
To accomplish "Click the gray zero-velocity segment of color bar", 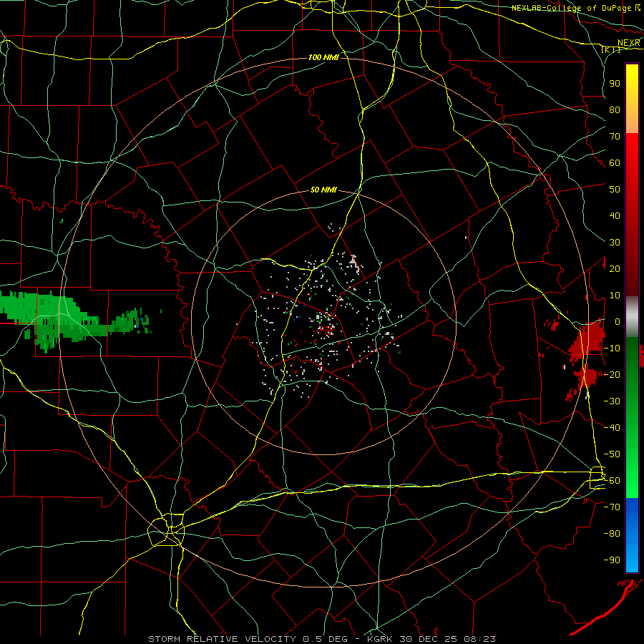I will (x=632, y=317).
